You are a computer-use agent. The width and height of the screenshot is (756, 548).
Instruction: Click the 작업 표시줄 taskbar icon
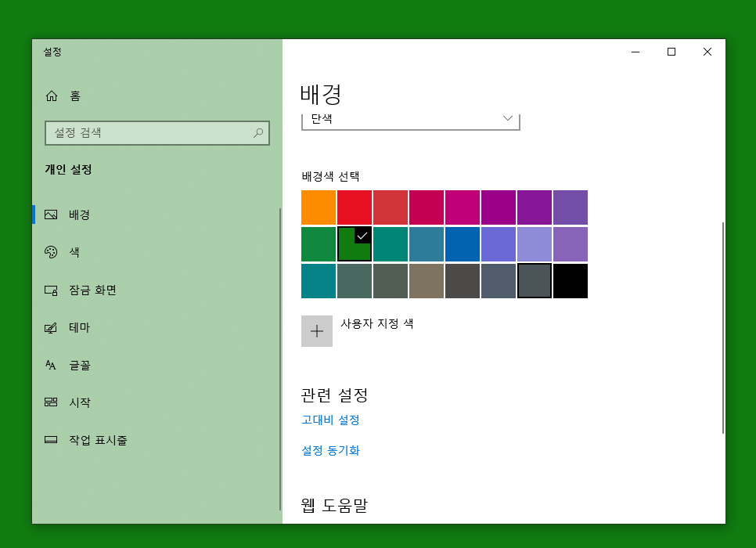point(51,439)
